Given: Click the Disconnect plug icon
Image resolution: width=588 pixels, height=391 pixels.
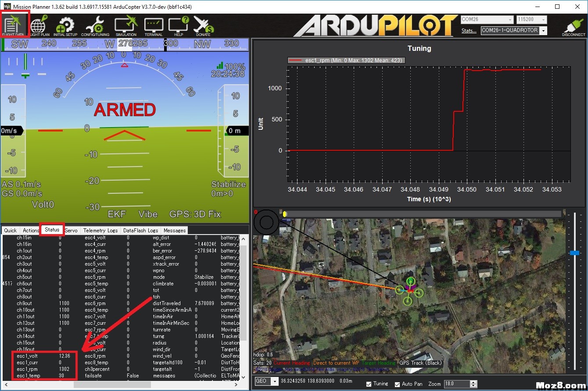Looking at the screenshot, I should pos(574,26).
